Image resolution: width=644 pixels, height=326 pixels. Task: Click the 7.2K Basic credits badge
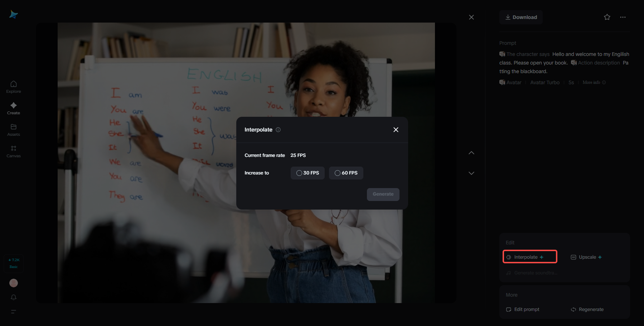14,263
